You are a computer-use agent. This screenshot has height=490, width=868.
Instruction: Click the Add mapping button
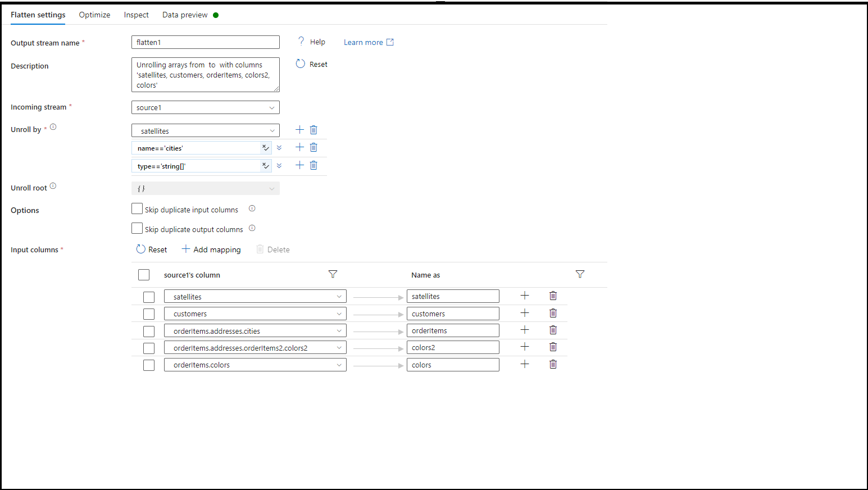(211, 249)
